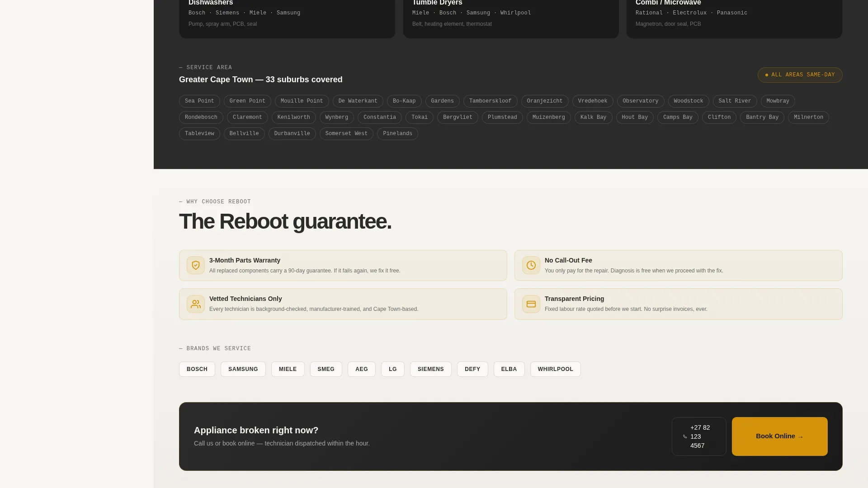The width and height of the screenshot is (868, 488).
Task: Click the Vetted Technicians Only heading
Action: pyautogui.click(x=245, y=299)
